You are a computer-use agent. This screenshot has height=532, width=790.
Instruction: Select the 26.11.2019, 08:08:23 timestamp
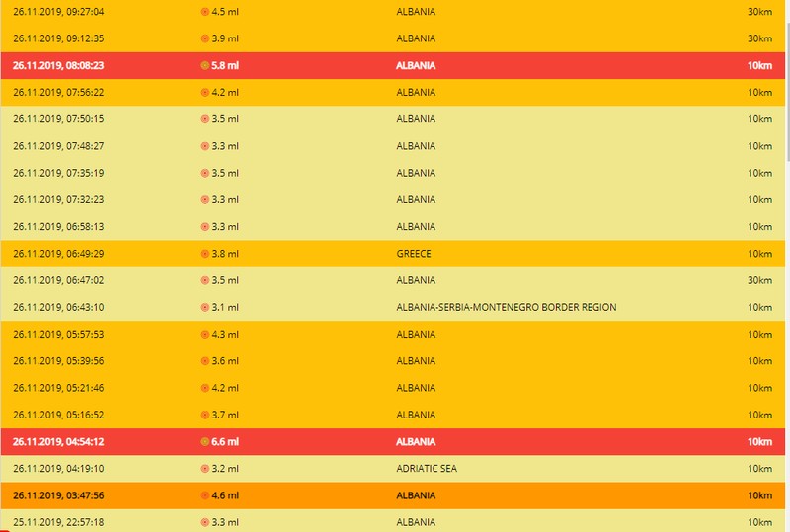pyautogui.click(x=58, y=65)
